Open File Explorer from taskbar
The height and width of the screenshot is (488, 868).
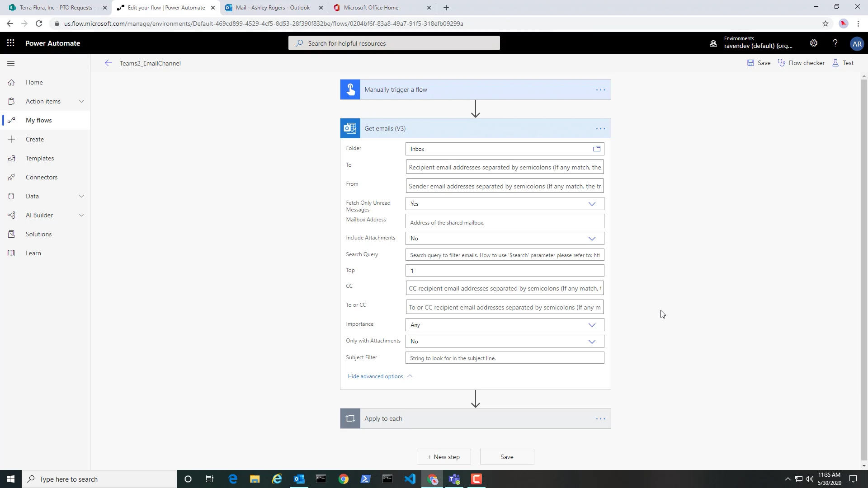[x=255, y=479]
